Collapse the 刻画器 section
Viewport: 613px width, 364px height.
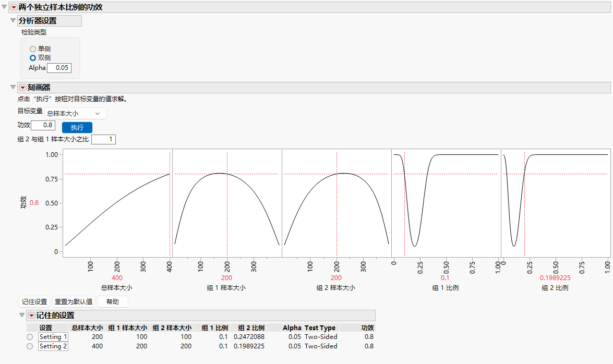pos(13,87)
